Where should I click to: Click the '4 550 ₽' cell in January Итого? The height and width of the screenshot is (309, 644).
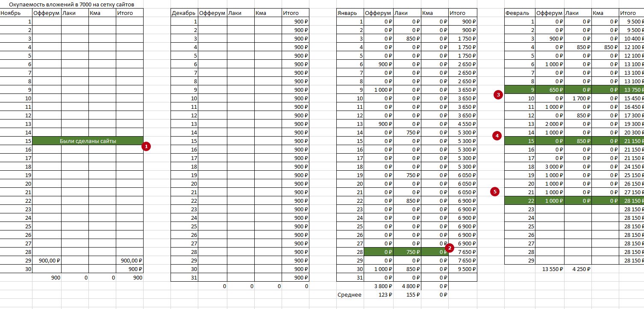click(463, 124)
